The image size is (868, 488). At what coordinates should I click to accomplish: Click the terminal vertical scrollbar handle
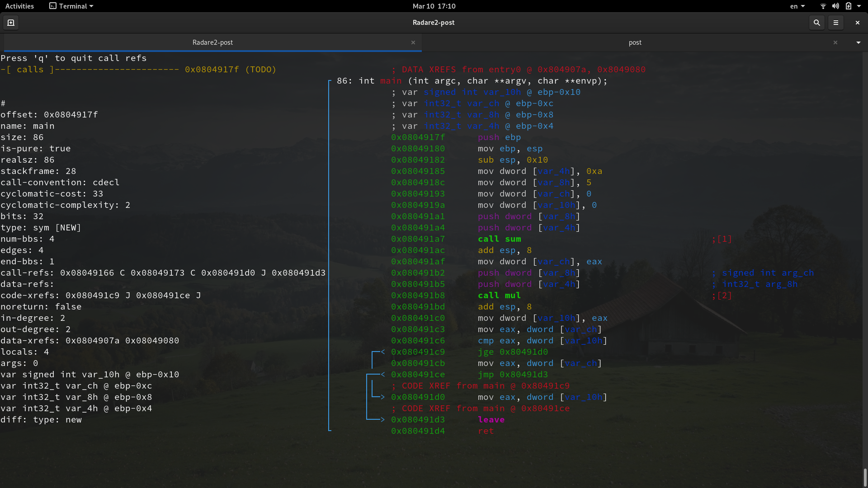[x=865, y=477]
